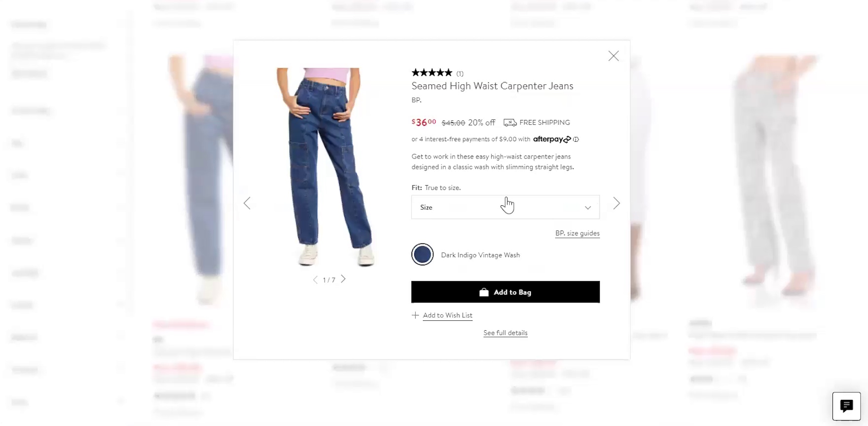
Task: Click the review count (1)
Action: (x=460, y=74)
